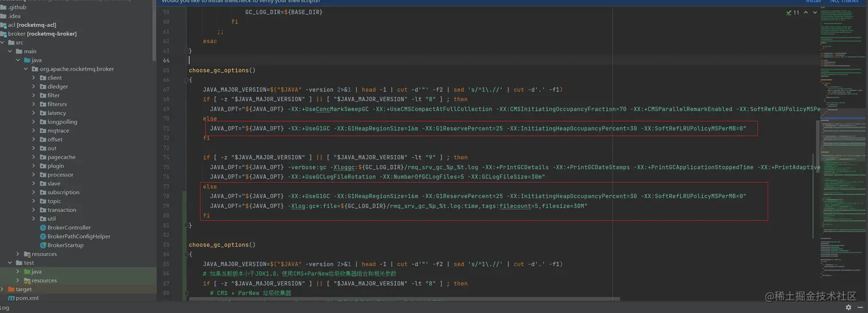
Task: Jump to the next highlighted error arrow
Action: pyautogui.click(x=815, y=12)
